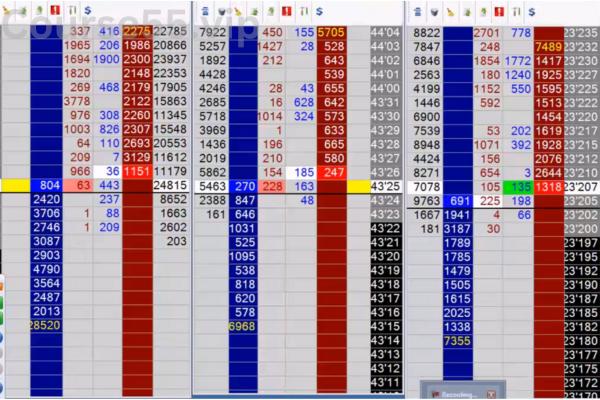Click the bright red offer cell 247

(332, 172)
